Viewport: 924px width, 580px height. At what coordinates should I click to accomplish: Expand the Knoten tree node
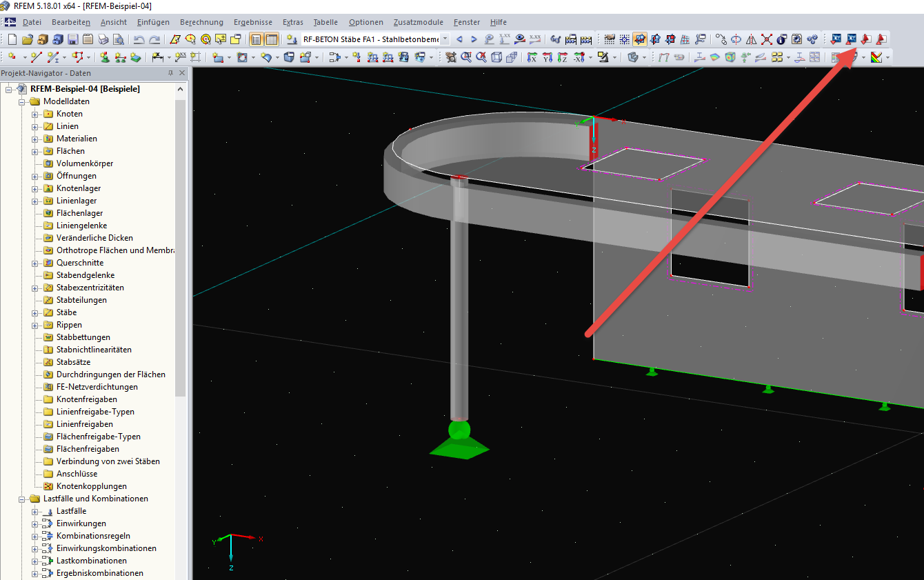click(x=34, y=113)
